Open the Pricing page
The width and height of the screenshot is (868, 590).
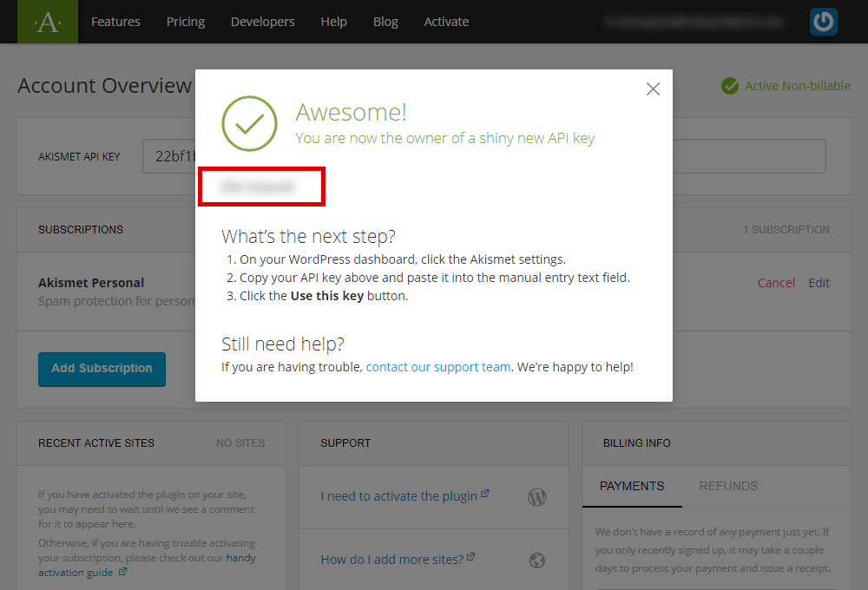[186, 22]
